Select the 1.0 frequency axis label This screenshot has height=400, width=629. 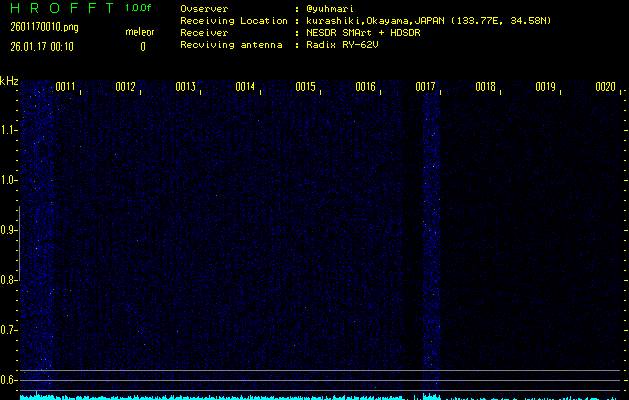pyautogui.click(x=10, y=180)
